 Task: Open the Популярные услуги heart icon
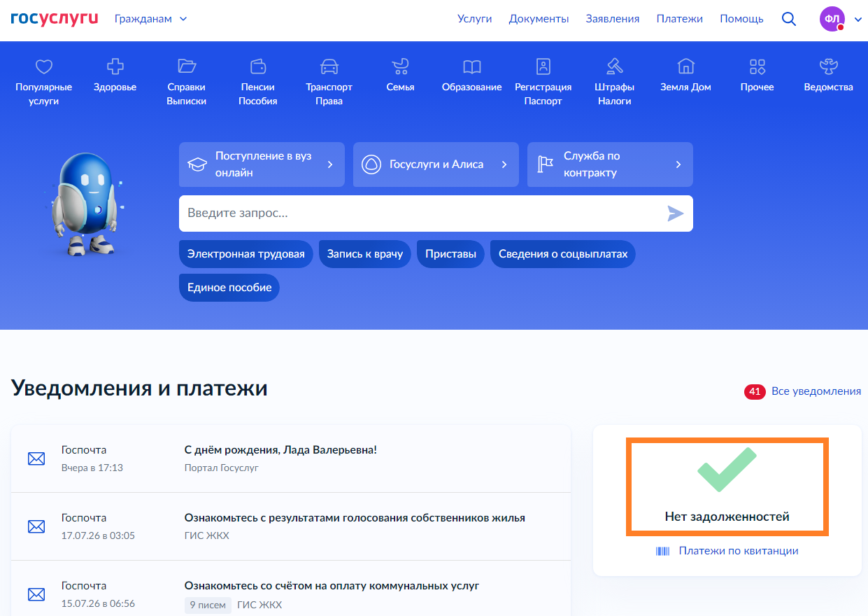point(44,66)
